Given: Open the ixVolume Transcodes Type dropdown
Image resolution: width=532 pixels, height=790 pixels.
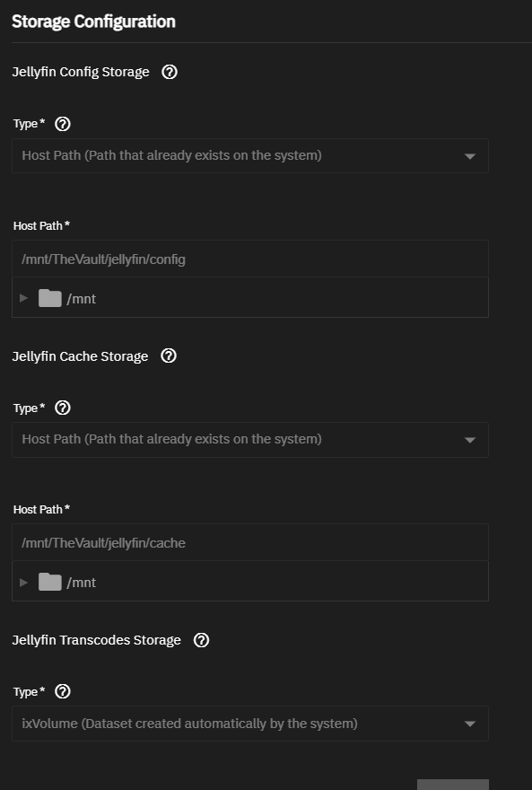Looking at the screenshot, I should [x=250, y=724].
